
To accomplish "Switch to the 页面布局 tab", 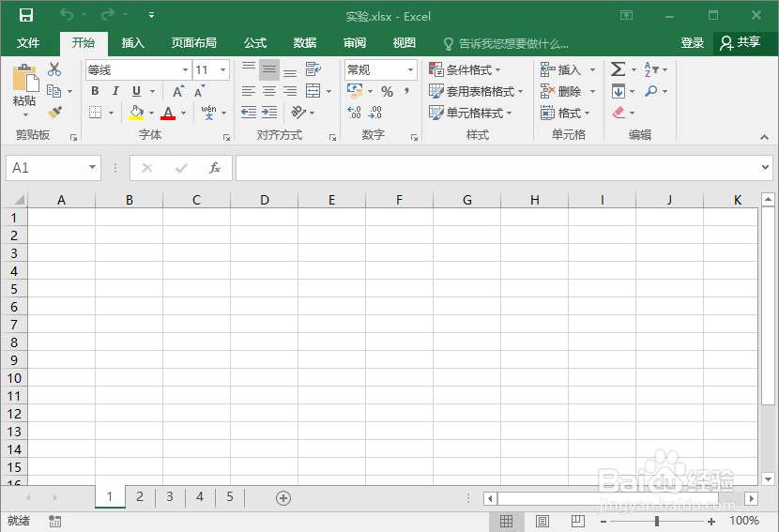I will [x=193, y=43].
